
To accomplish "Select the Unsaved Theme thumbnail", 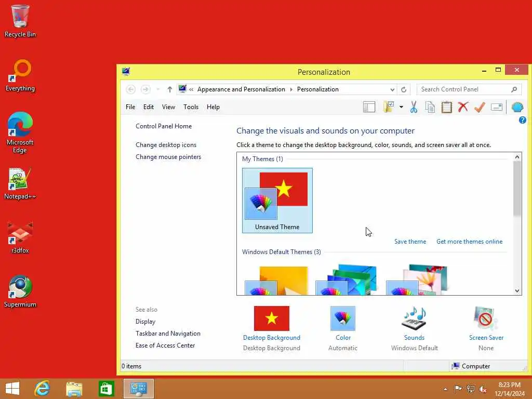I will [277, 201].
